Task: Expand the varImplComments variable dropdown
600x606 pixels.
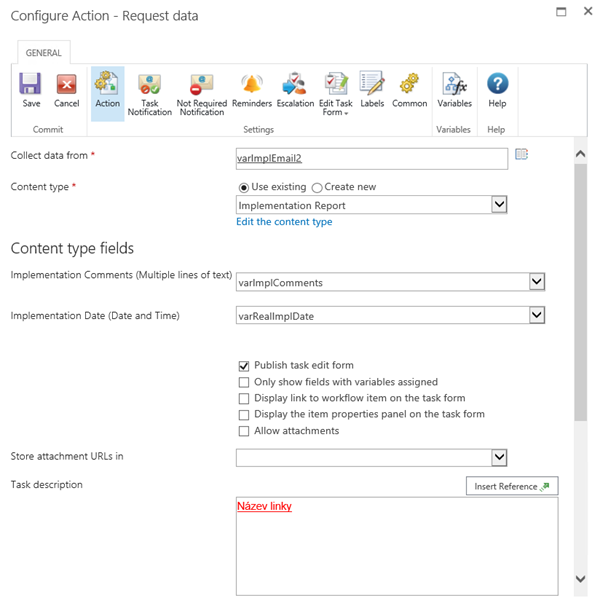Action: click(x=537, y=282)
